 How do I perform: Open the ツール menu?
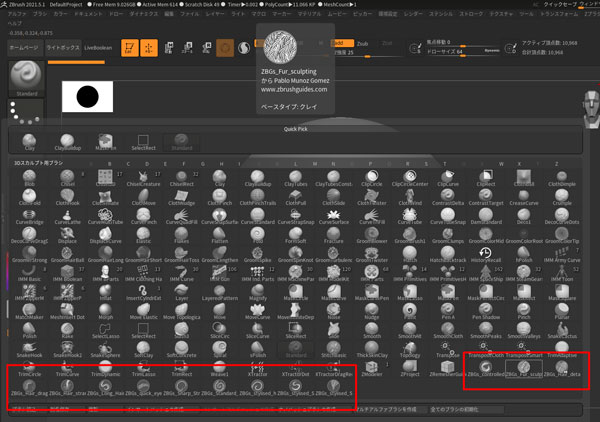pos(526,14)
